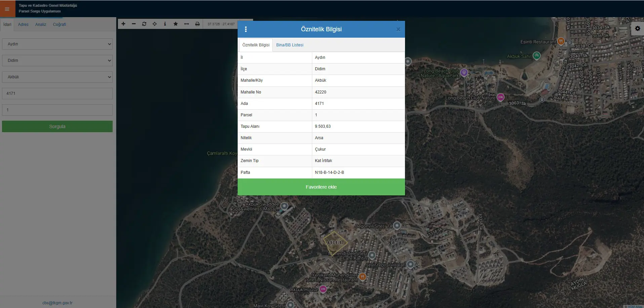Open the Akbük neighborhood dropdown

57,77
